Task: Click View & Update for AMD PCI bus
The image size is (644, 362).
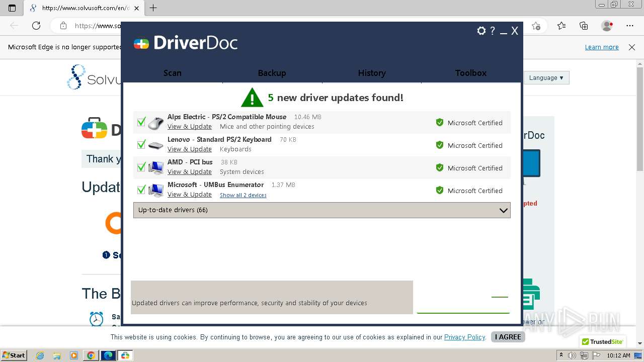Action: [x=190, y=172]
